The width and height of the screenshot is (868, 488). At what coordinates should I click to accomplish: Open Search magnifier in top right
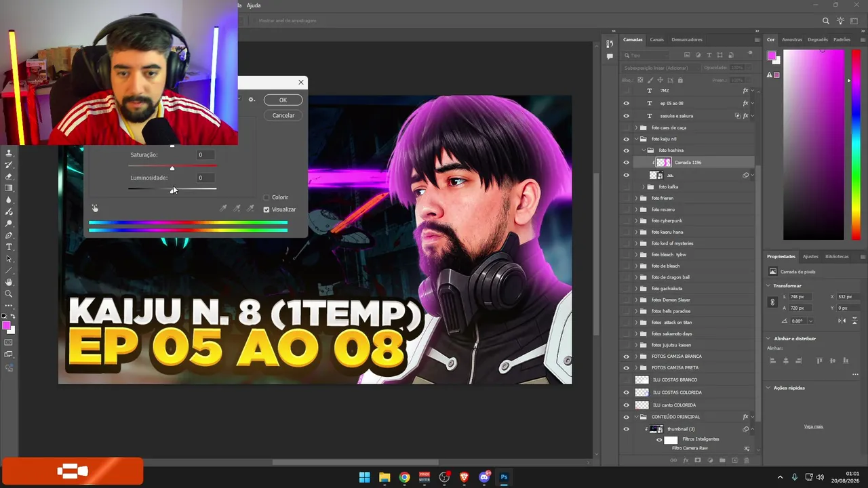(x=826, y=21)
